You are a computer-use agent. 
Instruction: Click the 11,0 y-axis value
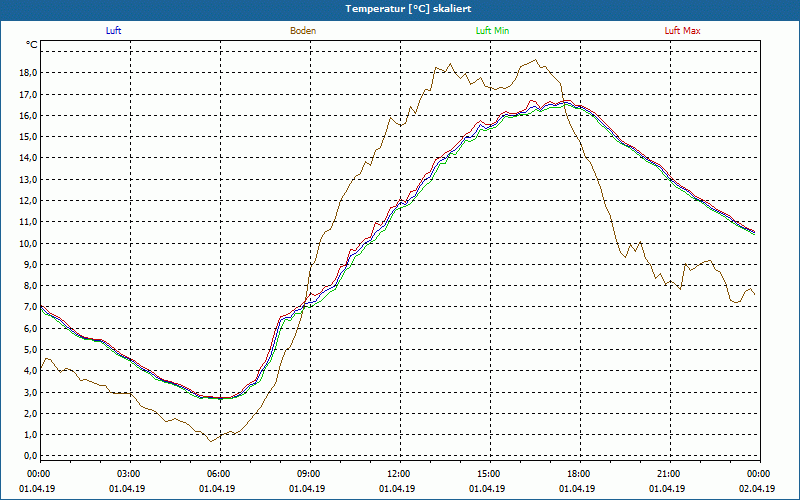pos(29,221)
